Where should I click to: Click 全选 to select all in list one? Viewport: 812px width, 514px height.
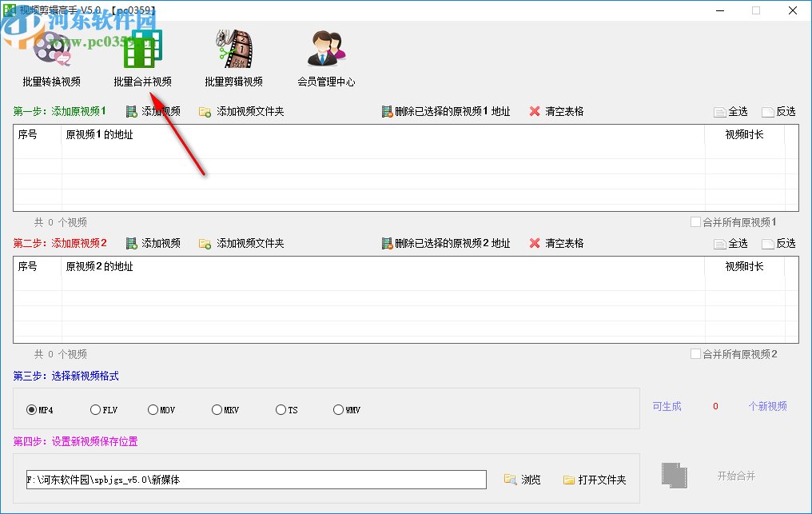click(734, 111)
